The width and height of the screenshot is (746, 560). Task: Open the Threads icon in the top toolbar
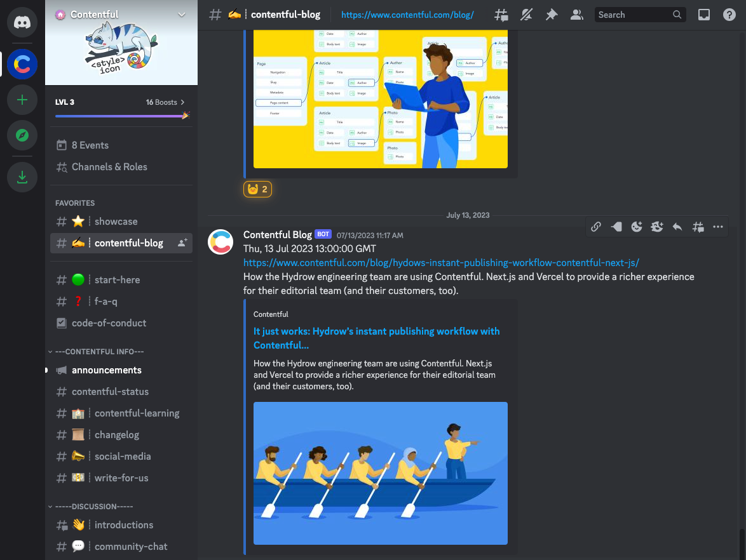click(x=501, y=14)
